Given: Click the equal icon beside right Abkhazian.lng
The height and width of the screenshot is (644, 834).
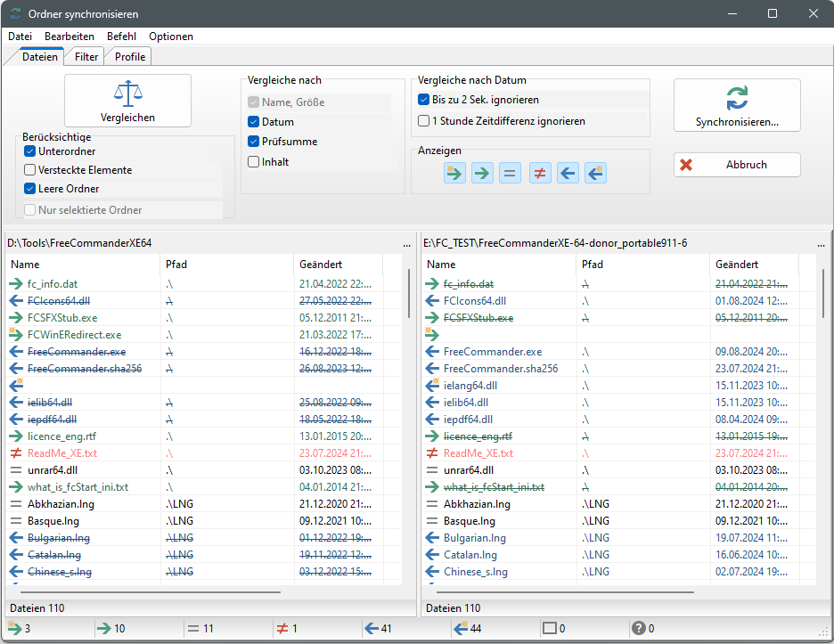Looking at the screenshot, I should click(x=432, y=504).
